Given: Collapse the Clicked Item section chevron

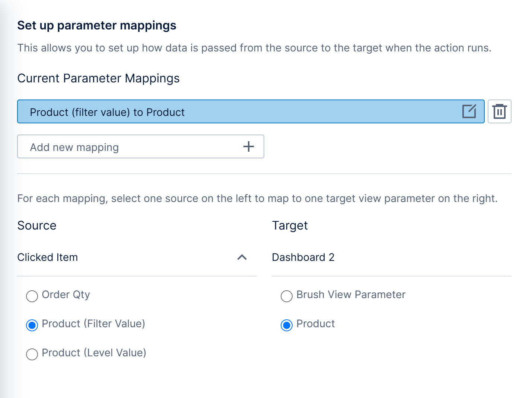Looking at the screenshot, I should point(242,257).
